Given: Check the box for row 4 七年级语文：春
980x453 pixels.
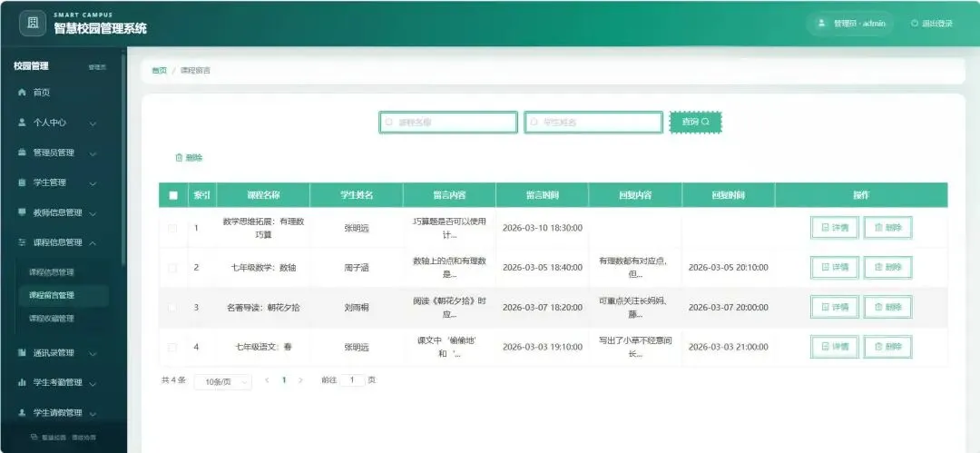Looking at the screenshot, I should pos(172,347).
